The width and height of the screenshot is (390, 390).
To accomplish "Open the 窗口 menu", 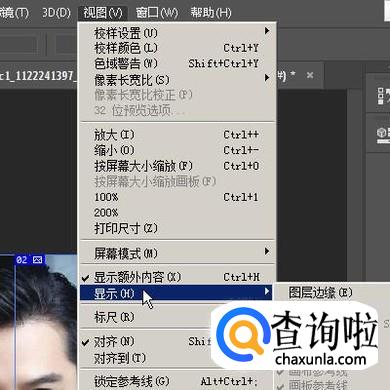I will pyautogui.click(x=156, y=13).
